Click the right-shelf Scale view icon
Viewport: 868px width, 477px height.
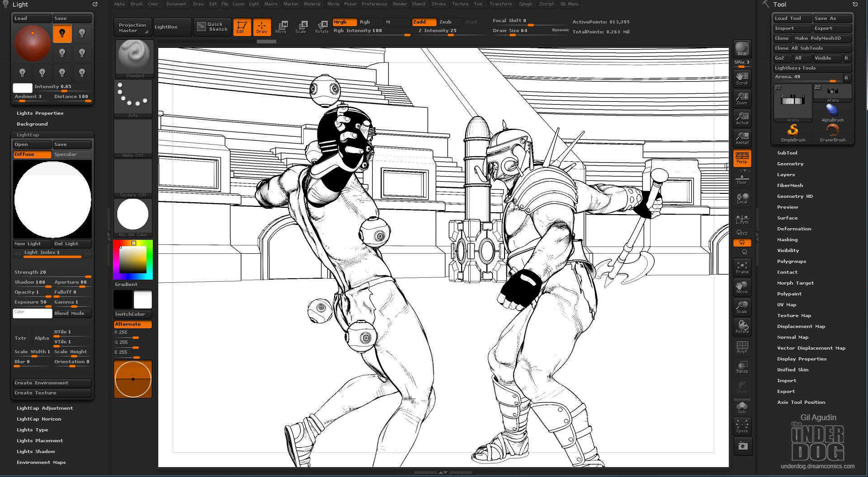742,307
